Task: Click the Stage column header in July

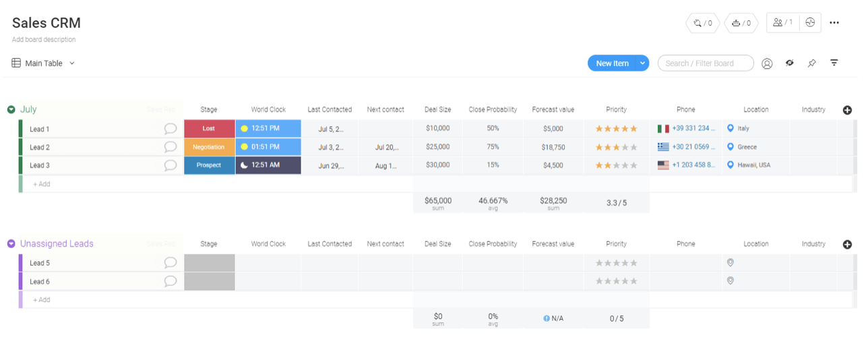Action: (x=209, y=109)
